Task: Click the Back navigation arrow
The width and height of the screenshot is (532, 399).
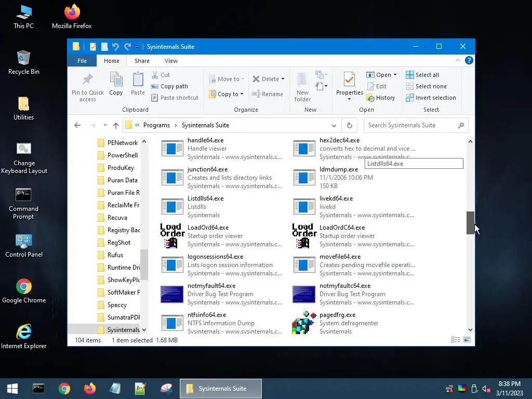Action: click(x=77, y=125)
